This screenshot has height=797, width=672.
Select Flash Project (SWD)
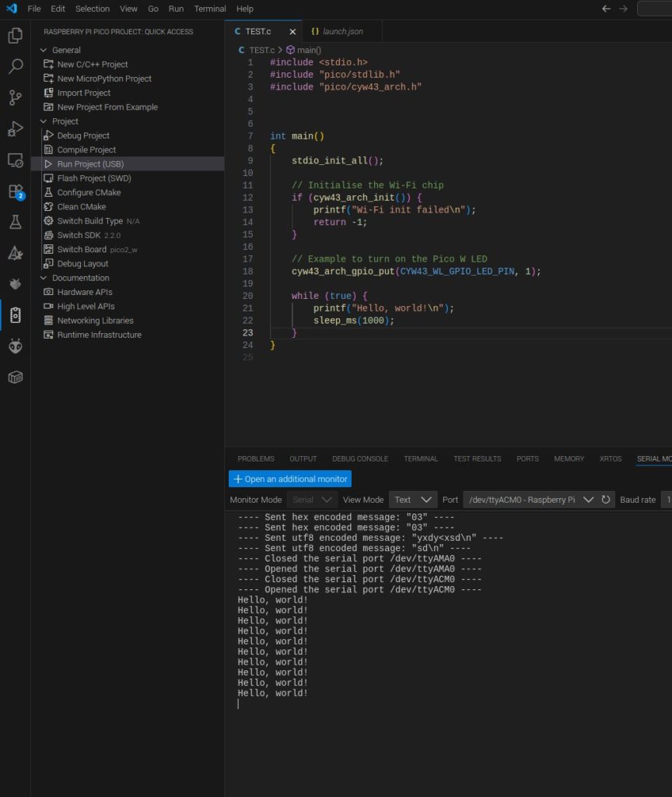coord(93,178)
